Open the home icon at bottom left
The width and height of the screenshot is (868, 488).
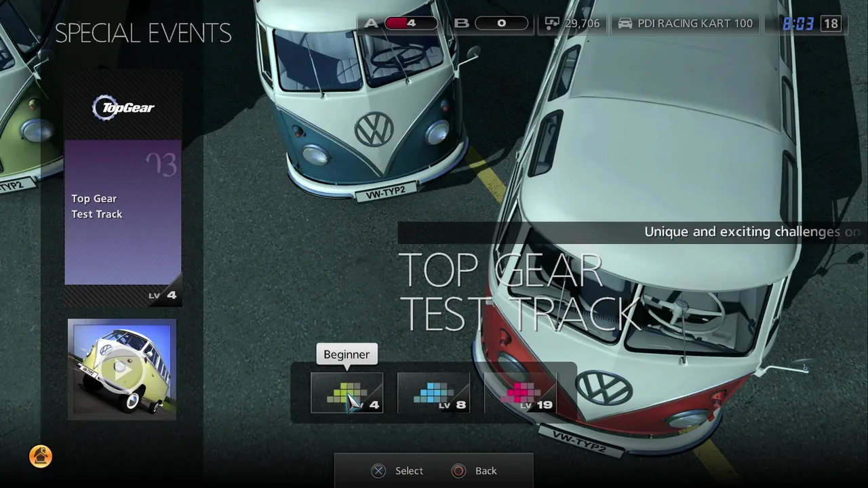tap(41, 456)
